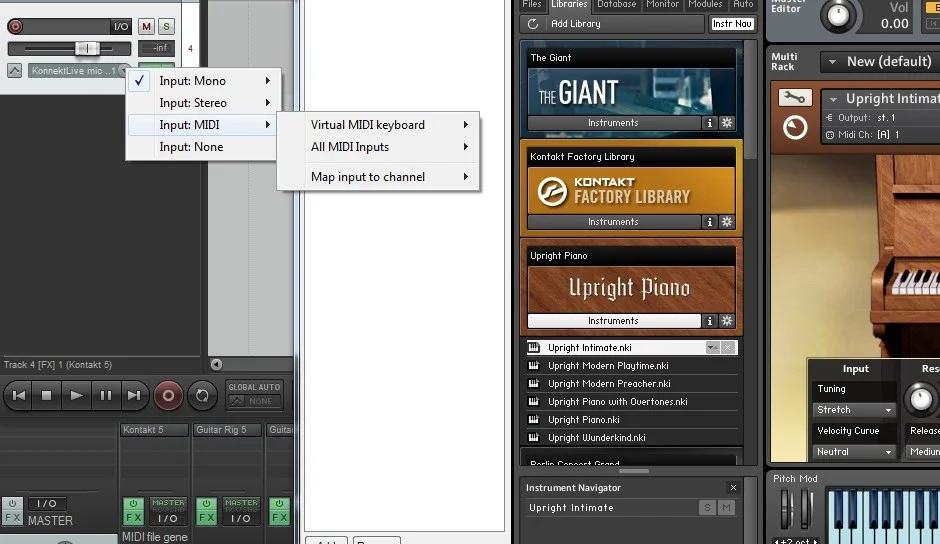Open Map input to channel submenu
Viewport: 940px width, 544px height.
pyautogui.click(x=378, y=177)
